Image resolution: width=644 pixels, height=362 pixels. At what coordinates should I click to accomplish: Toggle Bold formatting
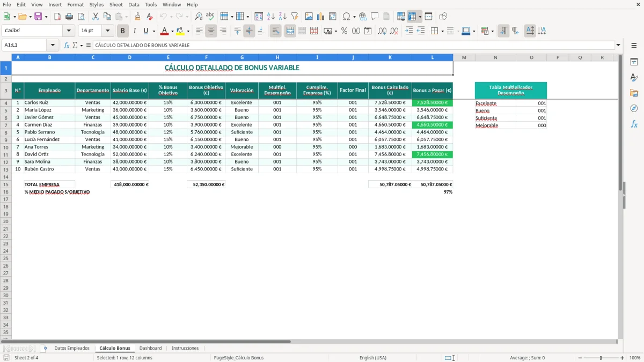pos(123,31)
